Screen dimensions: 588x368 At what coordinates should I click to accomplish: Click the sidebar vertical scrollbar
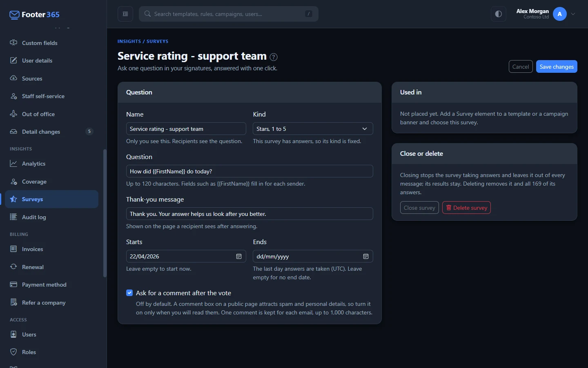[105, 213]
